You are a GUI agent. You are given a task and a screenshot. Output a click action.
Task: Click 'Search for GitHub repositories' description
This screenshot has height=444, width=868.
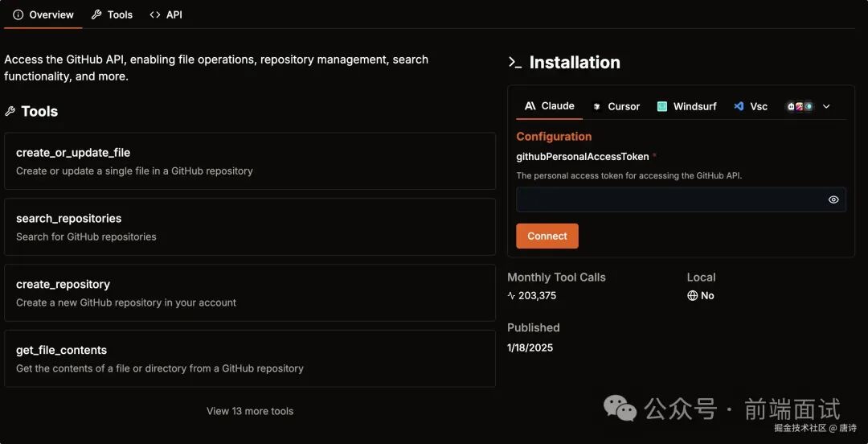pyautogui.click(x=86, y=236)
